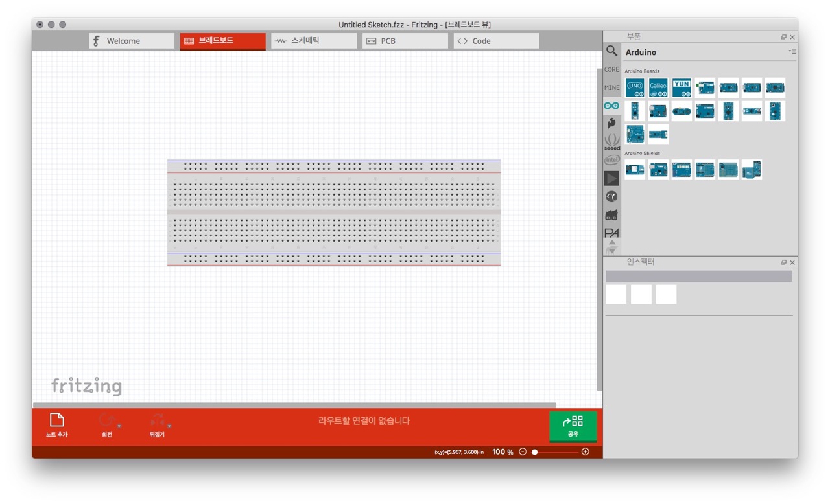The image size is (830, 504).
Task: Click the green 공유 share button
Action: pos(573,426)
